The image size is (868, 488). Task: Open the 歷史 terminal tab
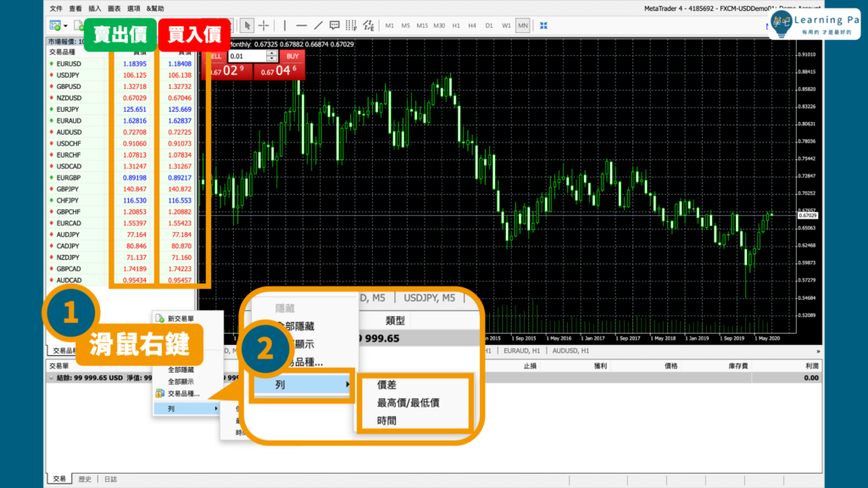pos(85,480)
